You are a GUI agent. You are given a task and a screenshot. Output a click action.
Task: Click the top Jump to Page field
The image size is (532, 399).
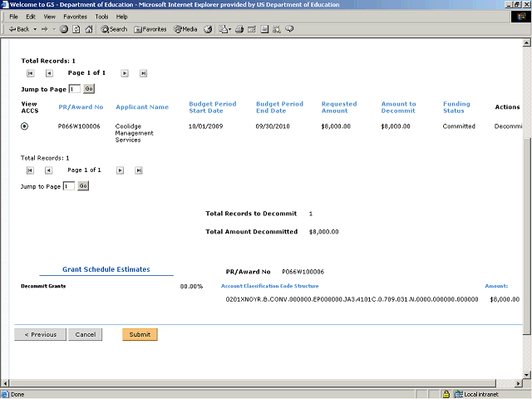(75, 89)
